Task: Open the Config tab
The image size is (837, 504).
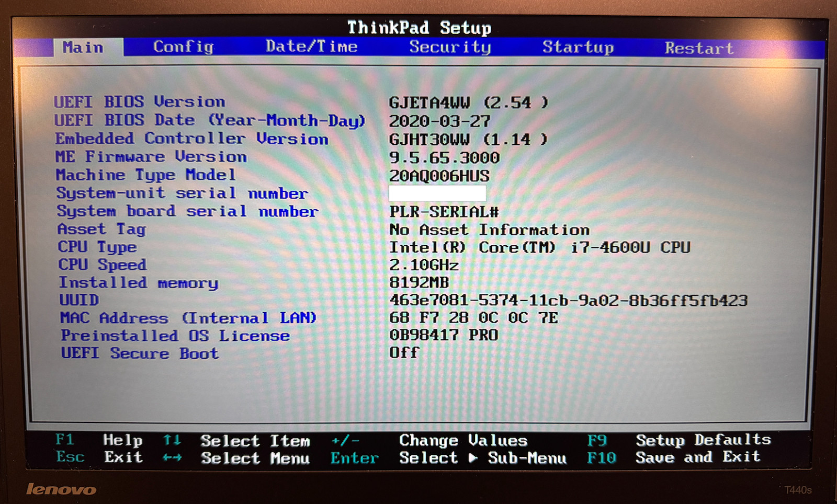Action: click(x=184, y=47)
